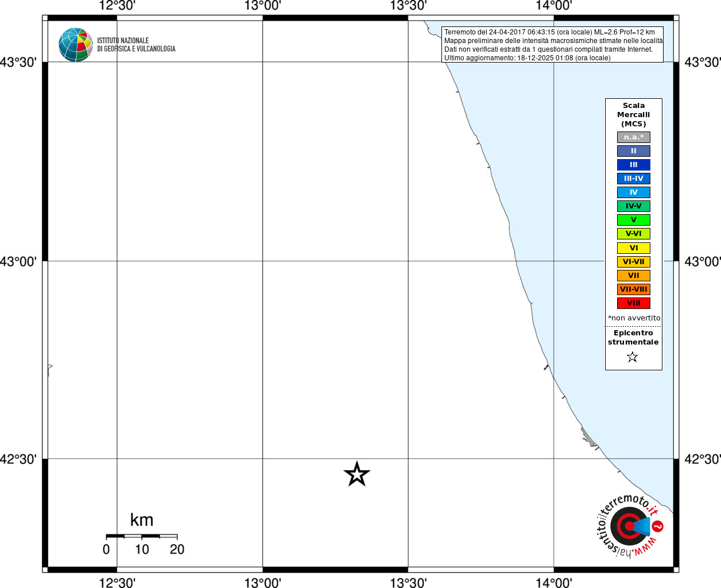Select the red intensity VIII legend swatch
Image resolution: width=721 pixels, height=588 pixels.
tap(634, 303)
